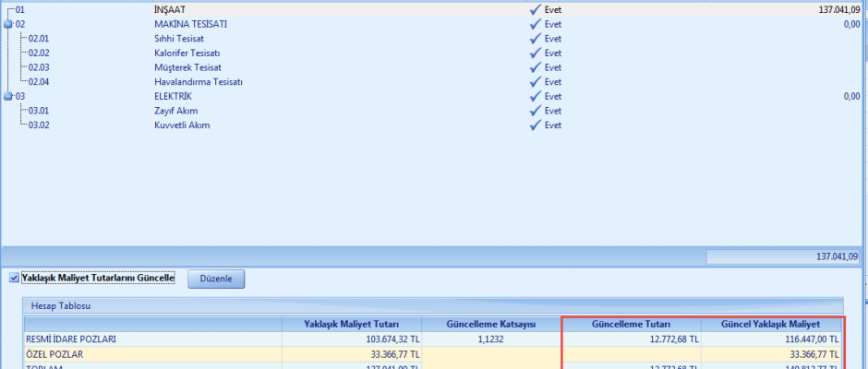
Task: Click the checkmark icon in the ELEKTRİK row
Action: point(535,96)
